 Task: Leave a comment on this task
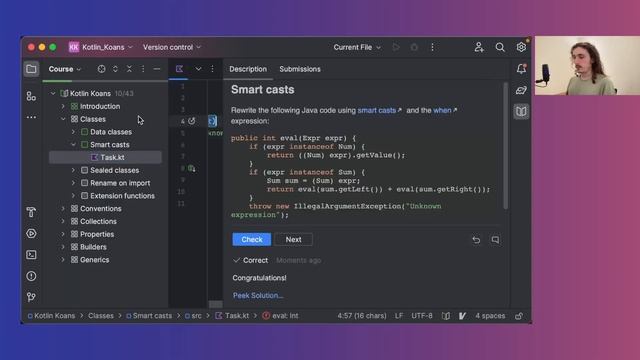click(495, 240)
